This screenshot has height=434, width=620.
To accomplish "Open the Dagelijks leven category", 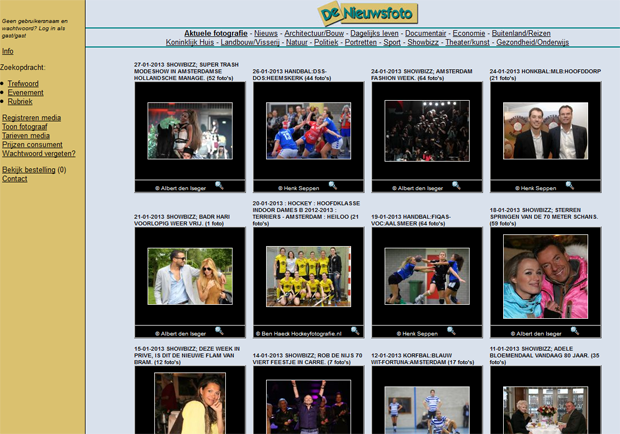I will 374,34.
